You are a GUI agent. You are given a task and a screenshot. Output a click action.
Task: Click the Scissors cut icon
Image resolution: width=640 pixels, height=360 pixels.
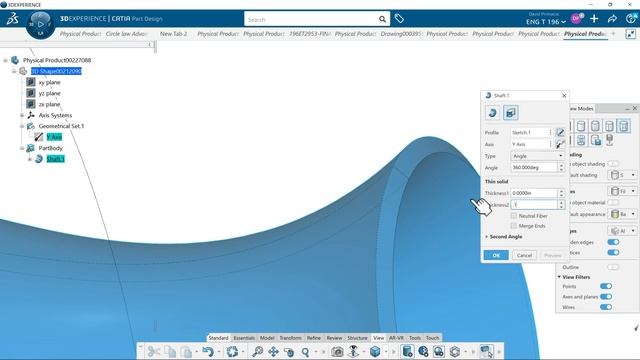pos(153,351)
